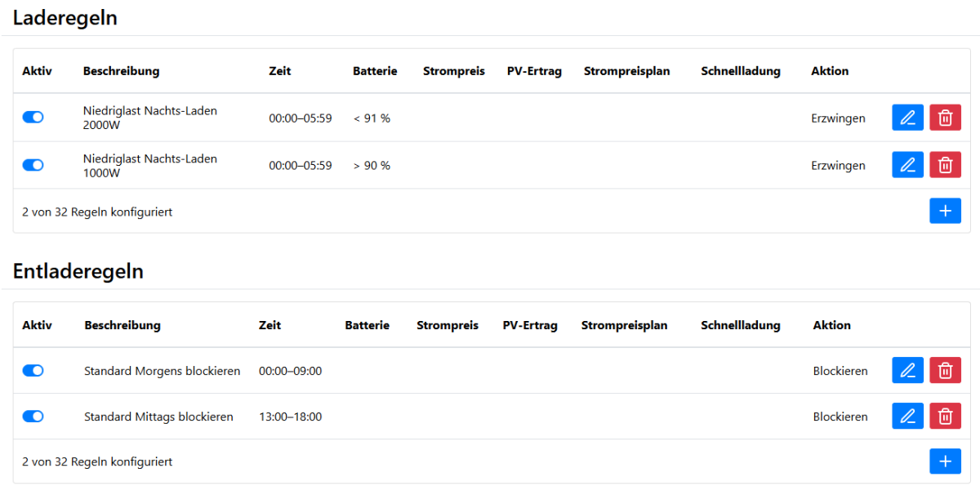
Task: Deactivate the Standard Morgens blockieren switch
Action: click(33, 371)
